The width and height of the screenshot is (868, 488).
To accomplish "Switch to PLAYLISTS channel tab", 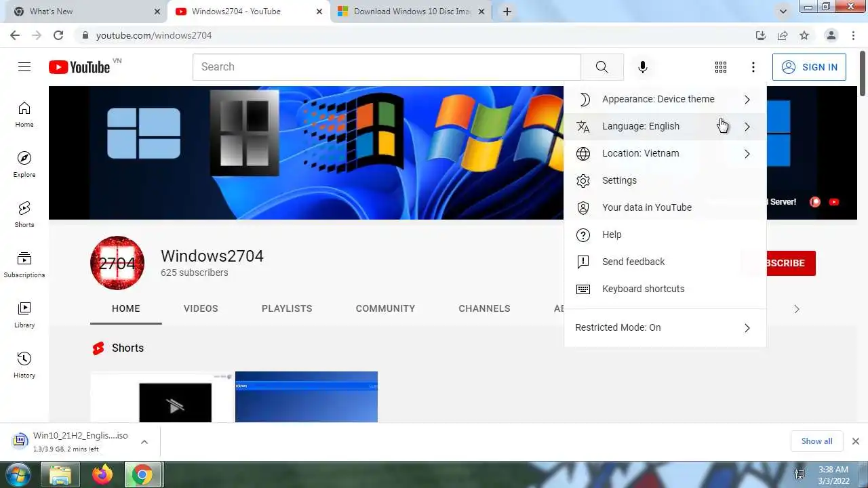I will [x=287, y=308].
